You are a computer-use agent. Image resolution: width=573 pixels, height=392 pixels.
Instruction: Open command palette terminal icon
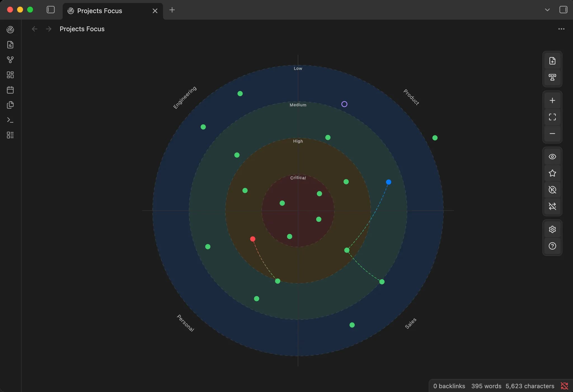10,120
